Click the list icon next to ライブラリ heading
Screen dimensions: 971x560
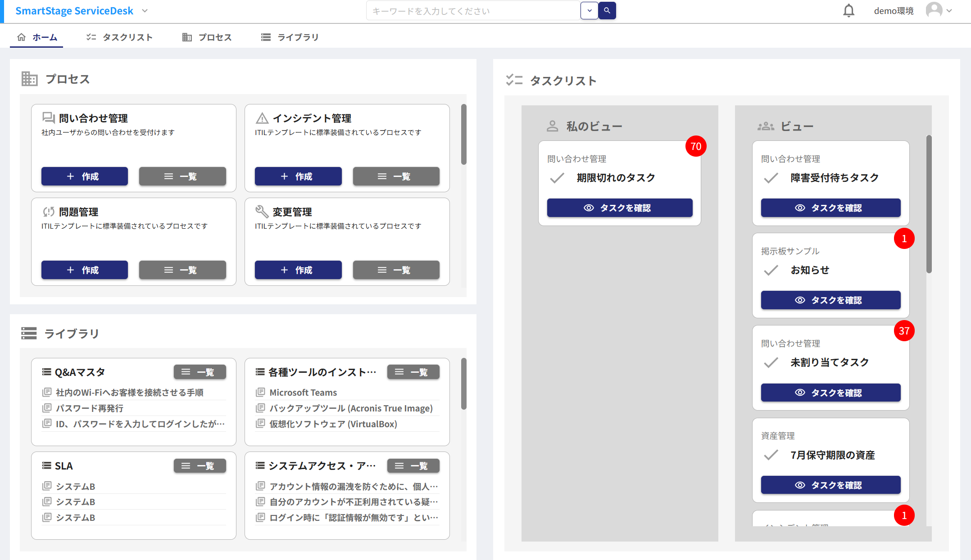(x=28, y=333)
